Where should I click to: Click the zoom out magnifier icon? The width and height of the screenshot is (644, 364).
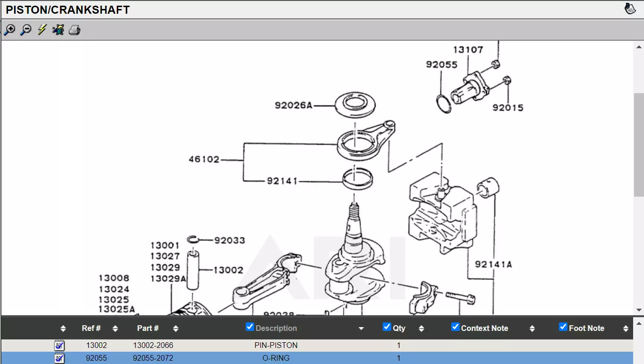[26, 30]
